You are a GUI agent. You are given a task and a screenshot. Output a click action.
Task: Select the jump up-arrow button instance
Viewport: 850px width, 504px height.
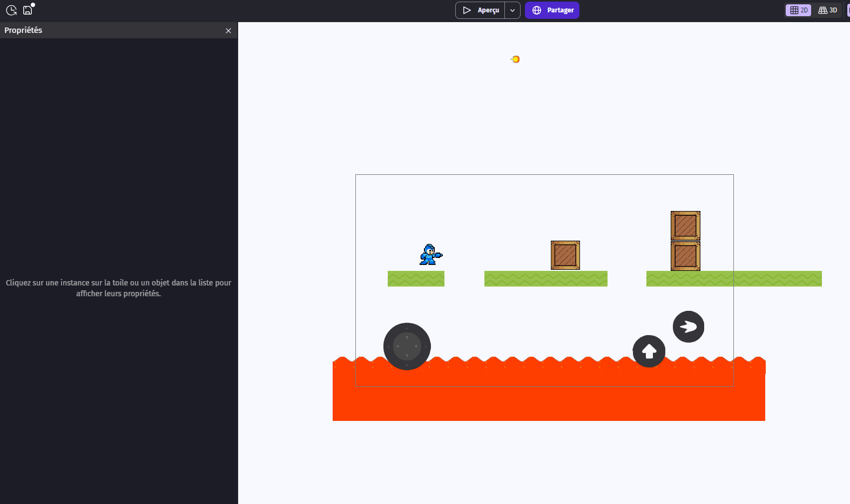point(649,351)
